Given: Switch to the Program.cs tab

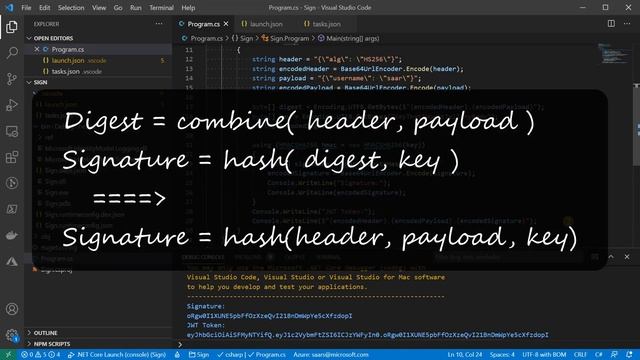Looking at the screenshot, I should (x=203, y=24).
